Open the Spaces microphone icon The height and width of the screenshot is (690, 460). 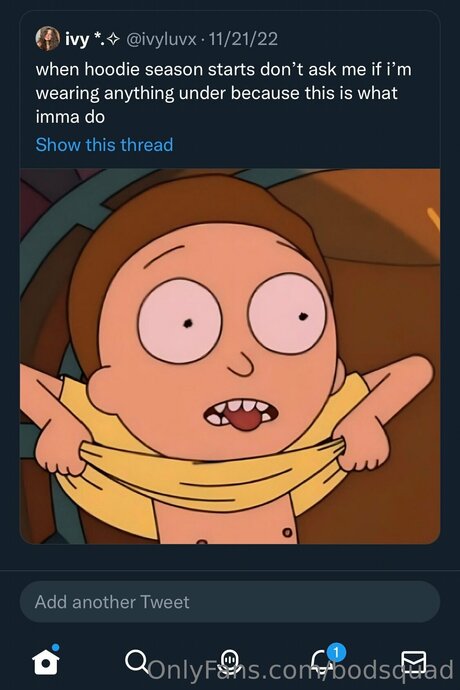point(229,660)
